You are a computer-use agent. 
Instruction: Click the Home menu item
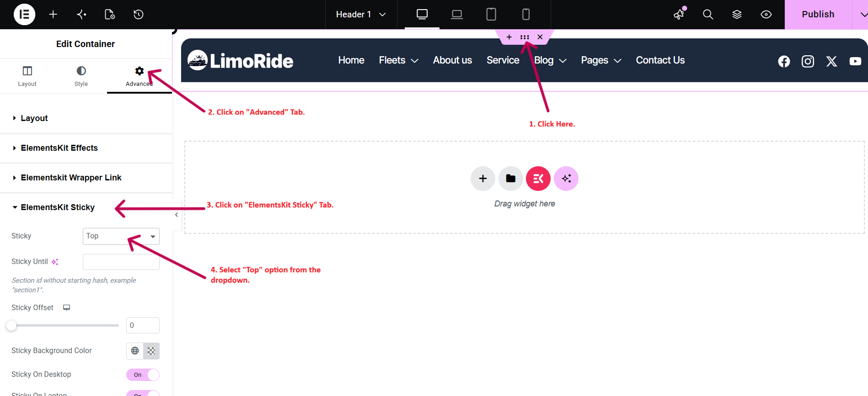(351, 60)
